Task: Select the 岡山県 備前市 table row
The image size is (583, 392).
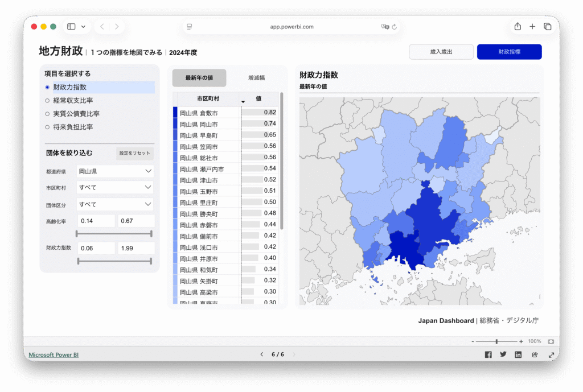Action: [x=225, y=236]
